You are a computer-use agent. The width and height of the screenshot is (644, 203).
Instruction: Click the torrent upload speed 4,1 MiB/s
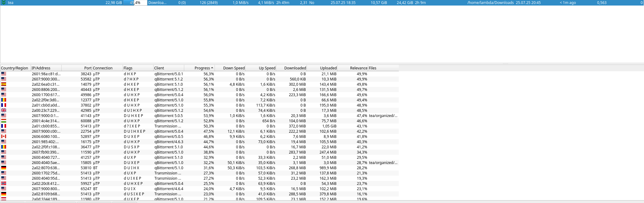[266, 2]
